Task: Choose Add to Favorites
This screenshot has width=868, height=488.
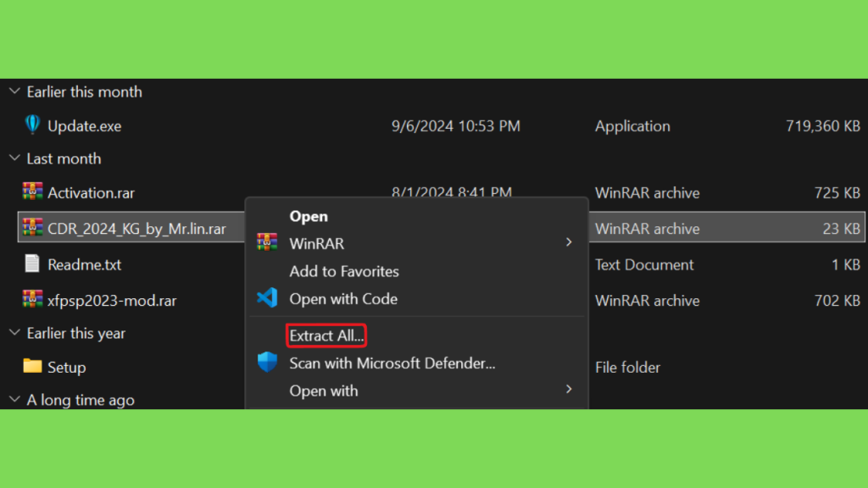Action: click(344, 271)
